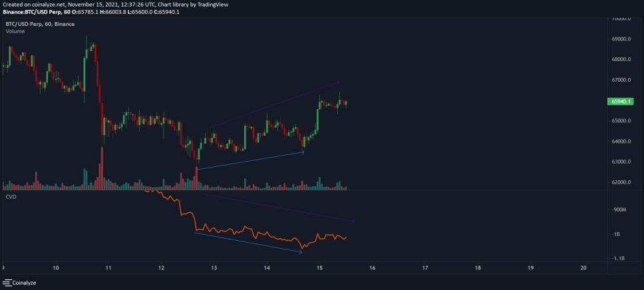
Task: Click date 11 on the time axis
Action: coord(109,267)
